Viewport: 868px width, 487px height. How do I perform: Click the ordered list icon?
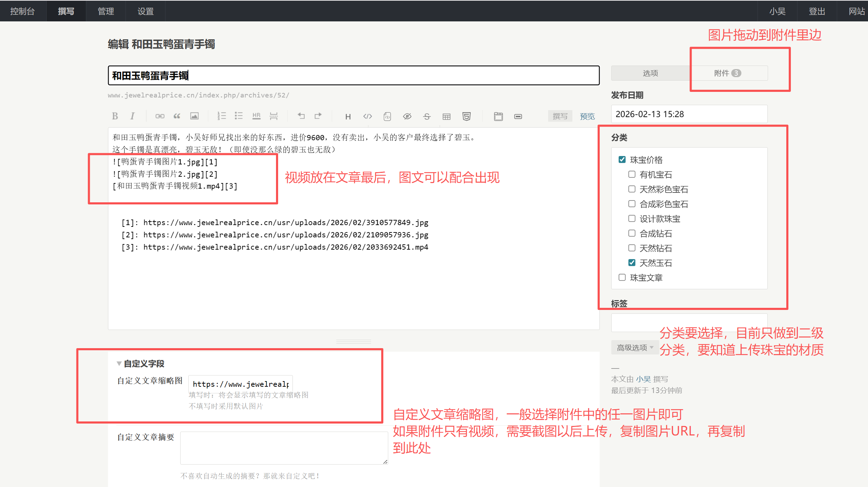pyautogui.click(x=221, y=116)
